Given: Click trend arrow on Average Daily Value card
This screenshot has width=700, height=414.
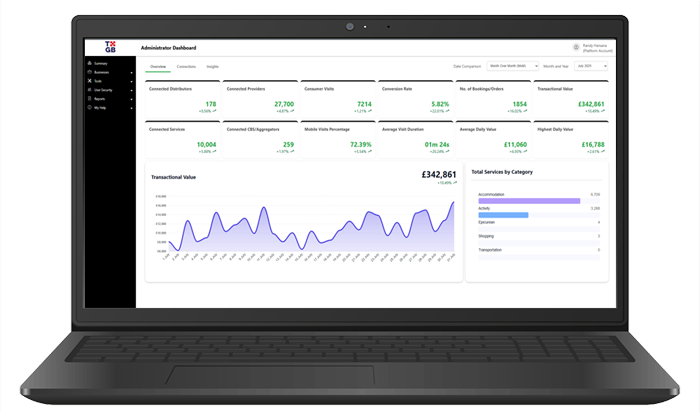Looking at the screenshot, I should 525,151.
